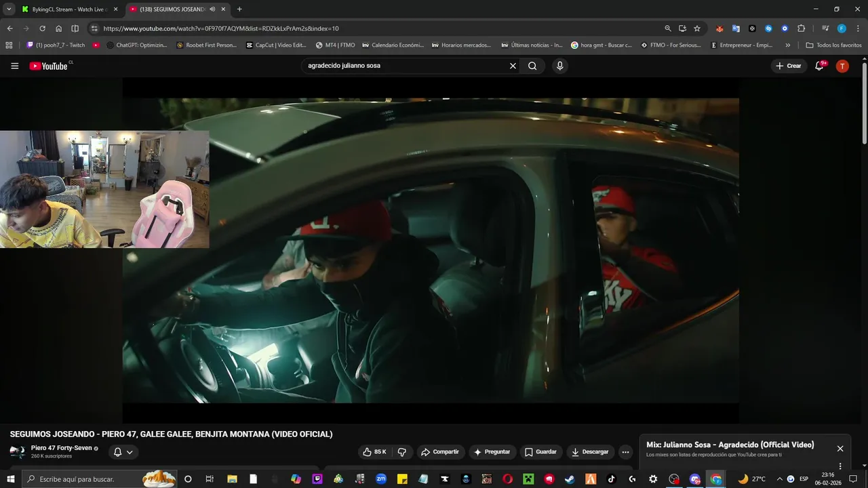Open the Chrome profile avatar
This screenshot has width=868, height=488.
pyautogui.click(x=842, y=28)
